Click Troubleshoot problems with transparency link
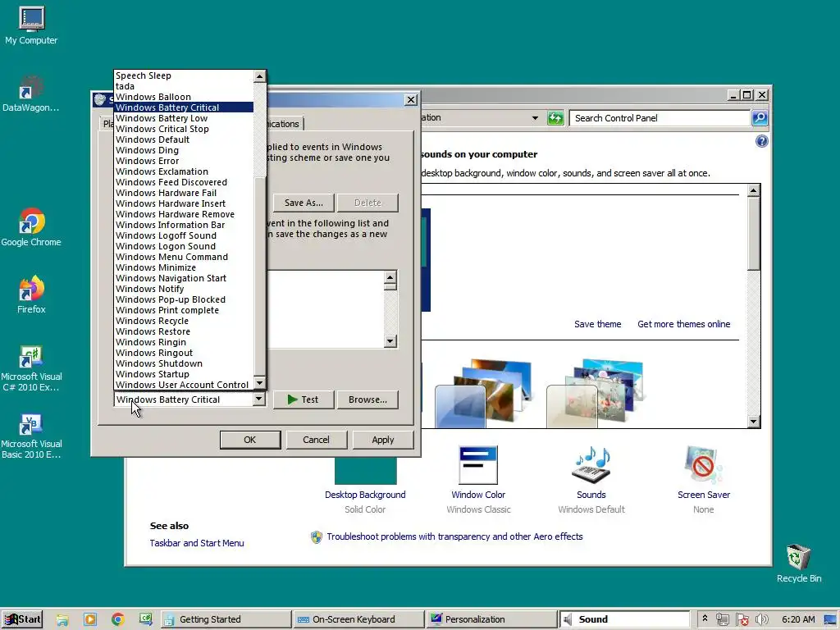 454,536
